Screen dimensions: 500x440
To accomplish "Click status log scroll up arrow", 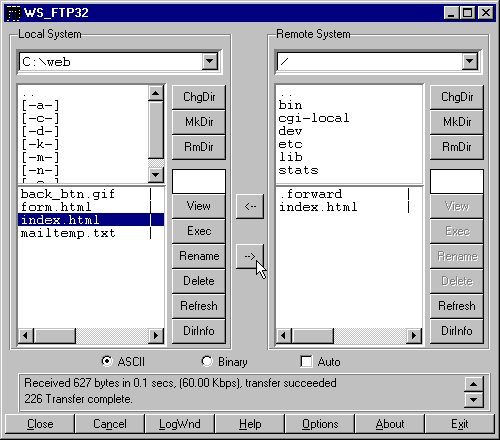I will click(474, 384).
